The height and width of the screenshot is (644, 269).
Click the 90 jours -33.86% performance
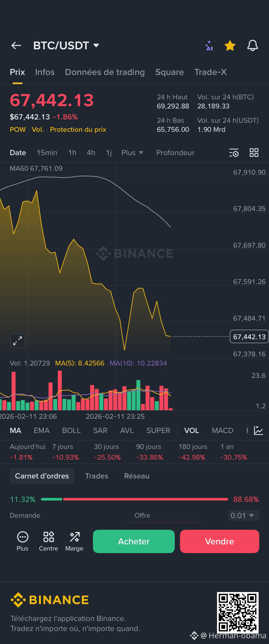[x=149, y=452]
